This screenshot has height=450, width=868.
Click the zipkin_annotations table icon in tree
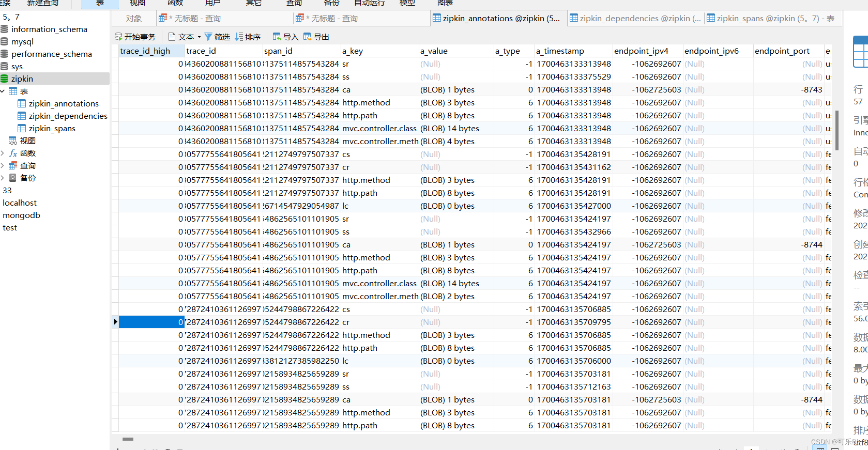pos(22,104)
